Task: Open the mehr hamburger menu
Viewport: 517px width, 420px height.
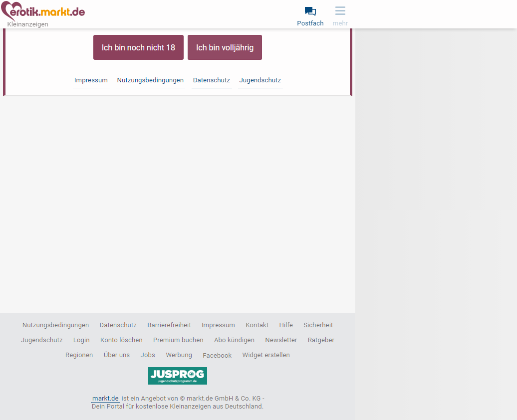Action: [340, 16]
